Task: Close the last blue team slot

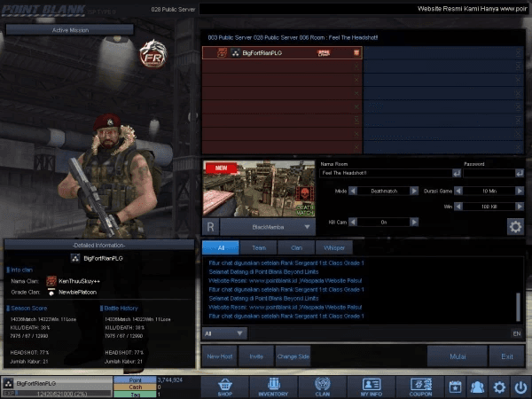Action: pyautogui.click(x=518, y=147)
